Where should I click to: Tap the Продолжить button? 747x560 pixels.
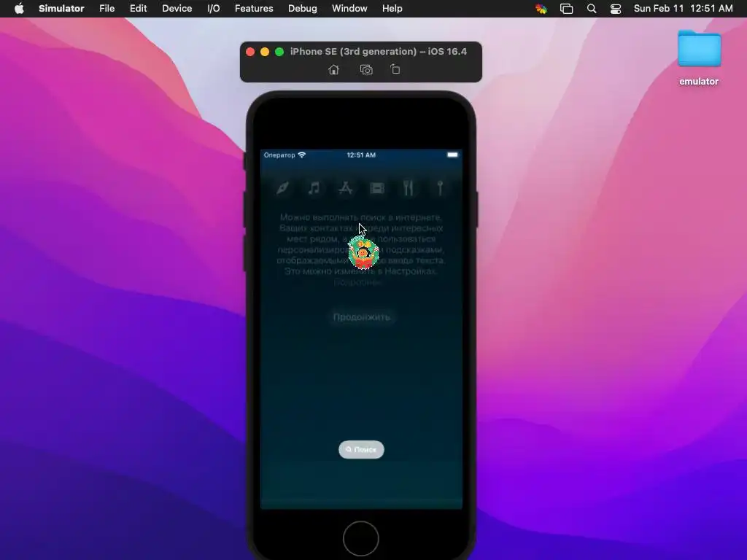(x=361, y=317)
